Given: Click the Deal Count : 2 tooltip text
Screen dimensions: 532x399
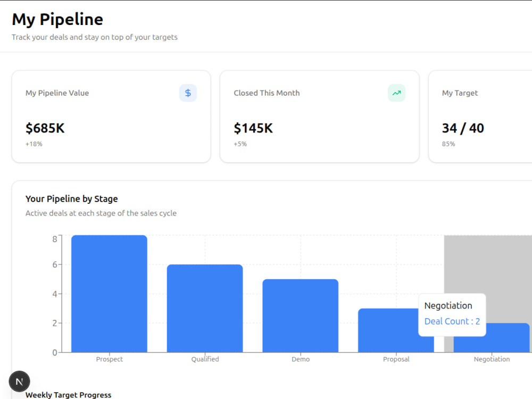Looking at the screenshot, I should (x=452, y=321).
